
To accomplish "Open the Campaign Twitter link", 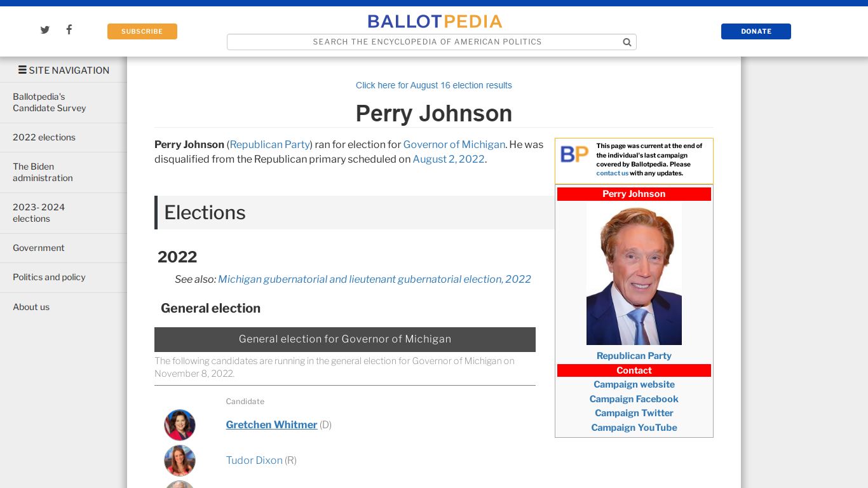I will 634,413.
